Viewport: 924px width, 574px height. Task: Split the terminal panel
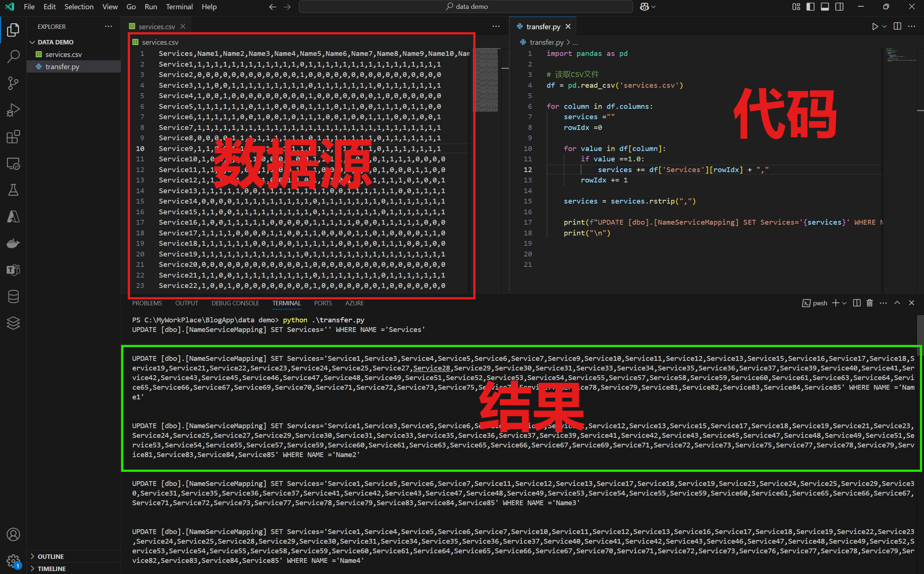856,303
